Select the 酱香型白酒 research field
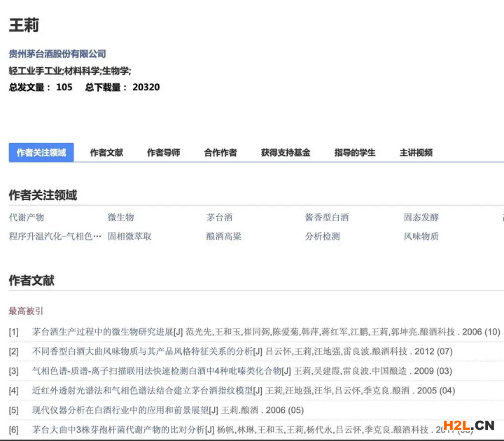Viewport: 504px width, 441px height. coord(327,217)
